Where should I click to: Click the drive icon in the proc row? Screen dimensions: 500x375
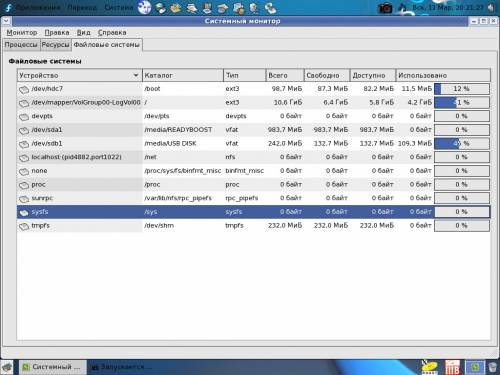pyautogui.click(x=24, y=185)
